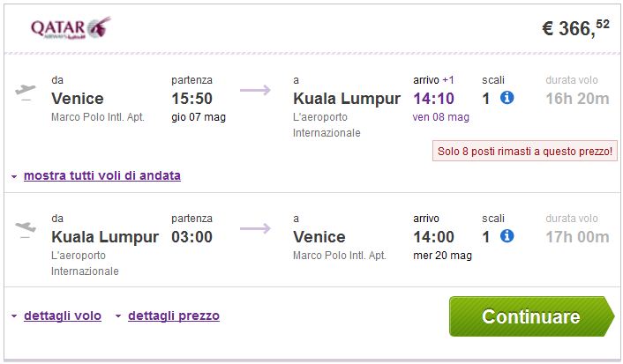Open stopover info icon for return flight
Viewport: 623px width, 364px height.
coord(507,236)
